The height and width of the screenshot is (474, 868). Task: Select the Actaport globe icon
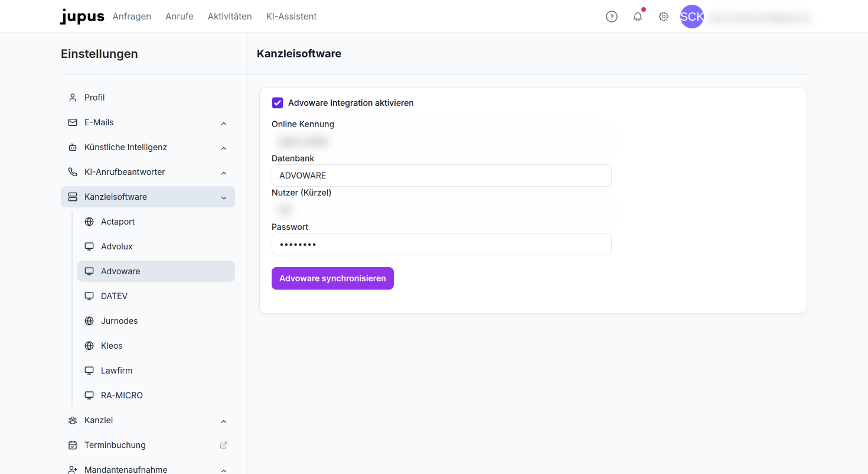point(89,222)
